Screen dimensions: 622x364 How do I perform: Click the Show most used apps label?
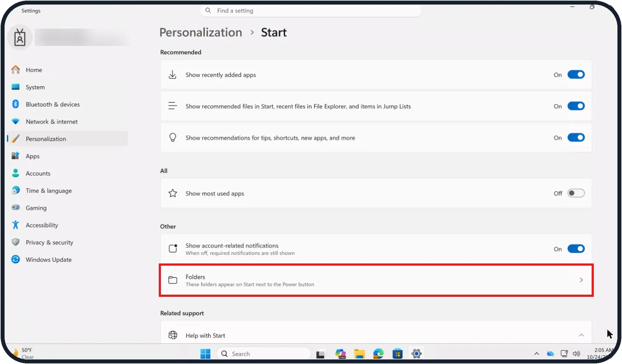[215, 194]
